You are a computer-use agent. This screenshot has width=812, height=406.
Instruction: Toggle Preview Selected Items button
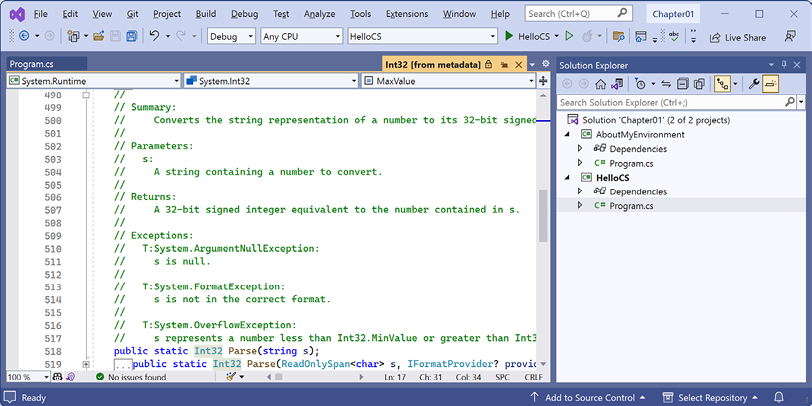(x=771, y=84)
